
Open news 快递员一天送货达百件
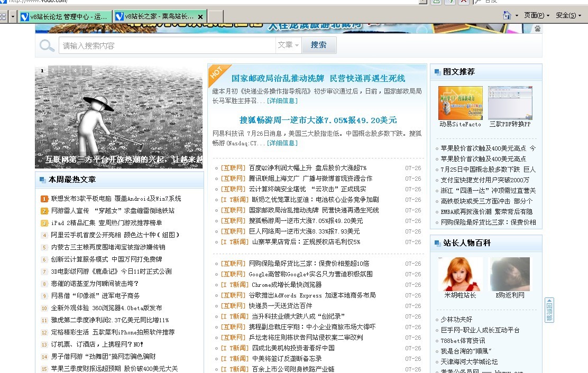point(280,306)
